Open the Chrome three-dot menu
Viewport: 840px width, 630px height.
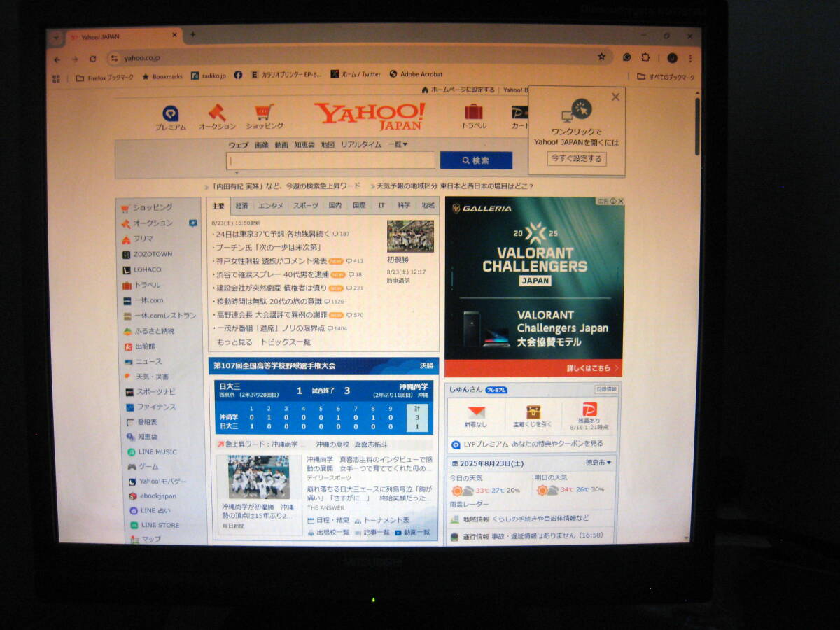click(x=690, y=58)
